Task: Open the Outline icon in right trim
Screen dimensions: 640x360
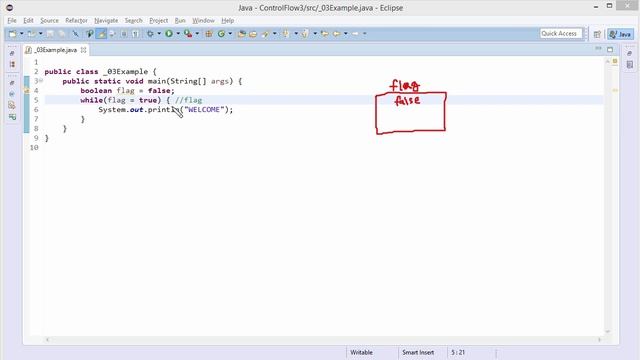Action: click(x=630, y=64)
